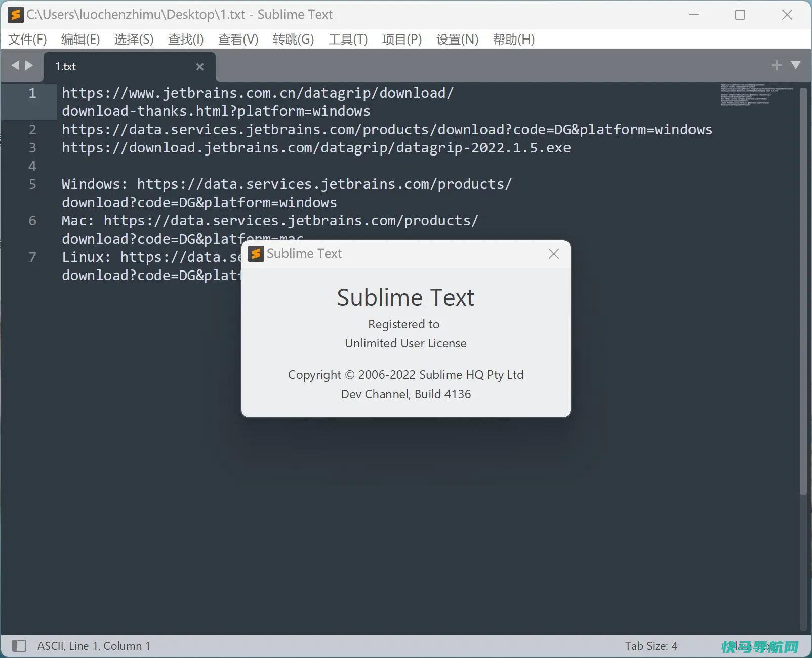Viewport: 812px width, 658px height.
Task: Minimize the Sublime Text window
Action: click(694, 15)
